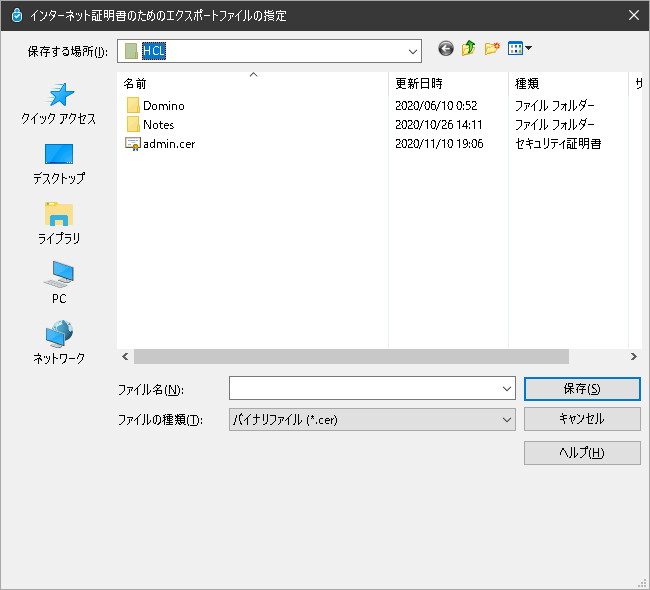650x590 pixels.
Task: Click the セキュリティ証明書 type cell
Action: pyautogui.click(x=558, y=144)
